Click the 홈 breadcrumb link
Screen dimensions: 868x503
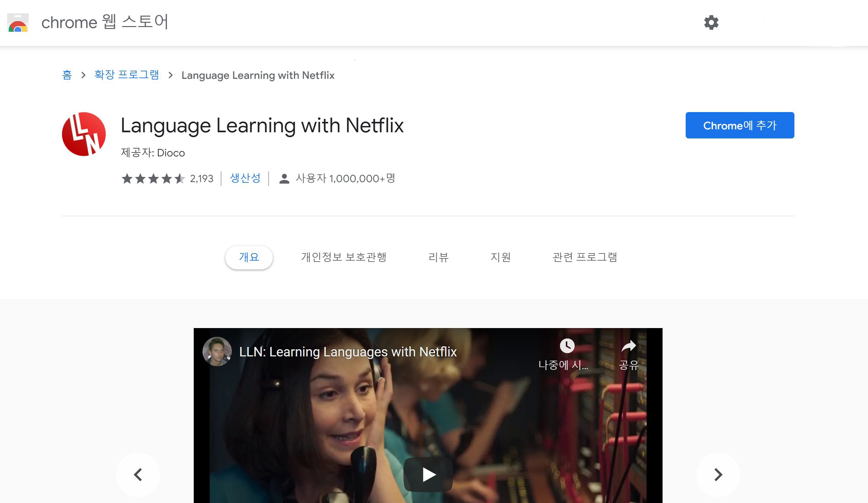tap(67, 75)
